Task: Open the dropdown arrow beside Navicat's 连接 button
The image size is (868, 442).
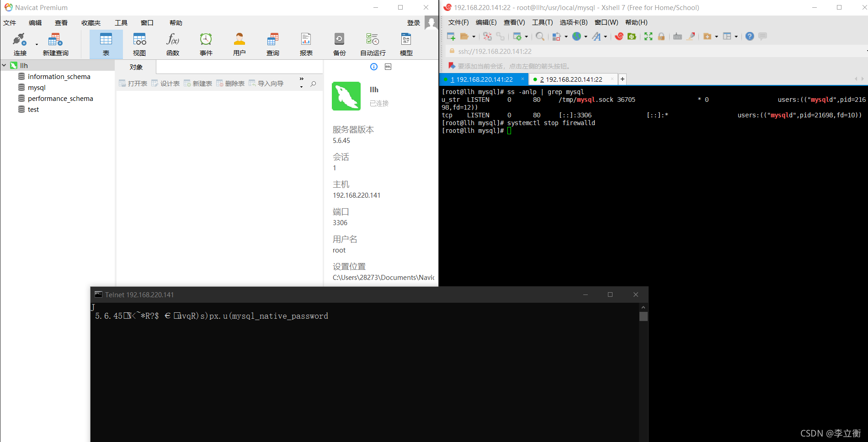Action: [x=37, y=44]
